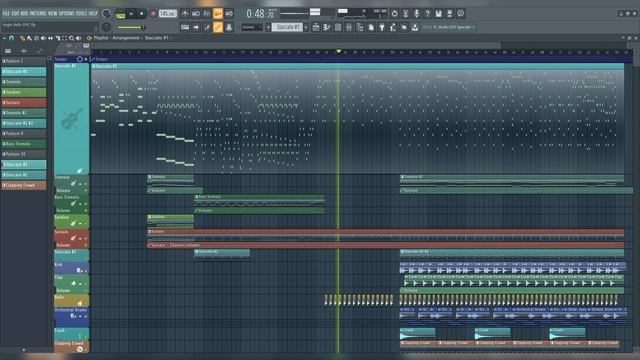The image size is (640, 360).
Task: Select the Mute tool in playlist toolbar
Action: pos(43,38)
